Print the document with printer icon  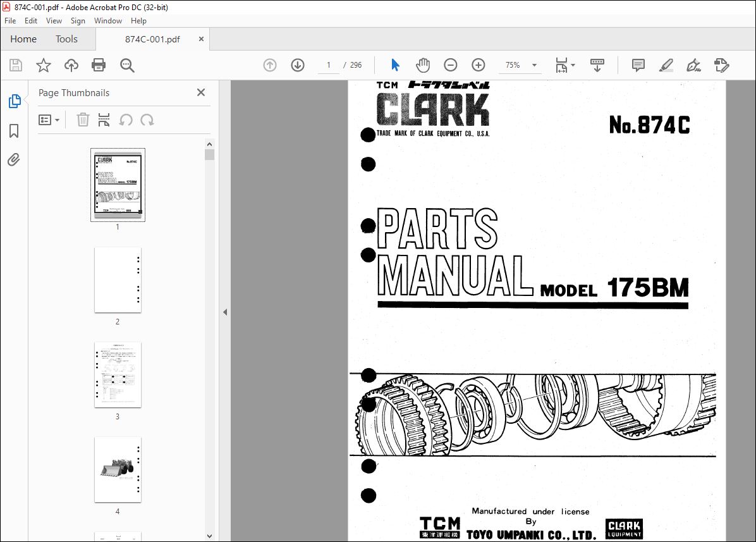[x=99, y=65]
